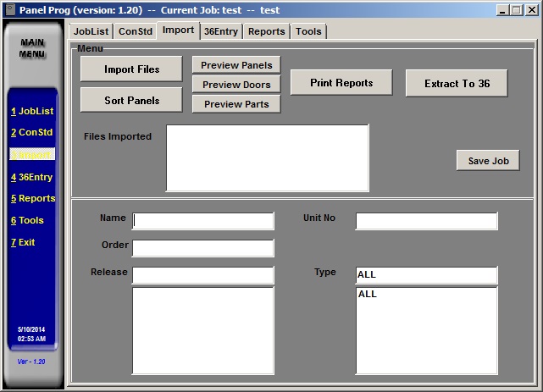Click the Panel Prog title bar icon
Viewport: 543px width, 392px height.
pos(9,9)
